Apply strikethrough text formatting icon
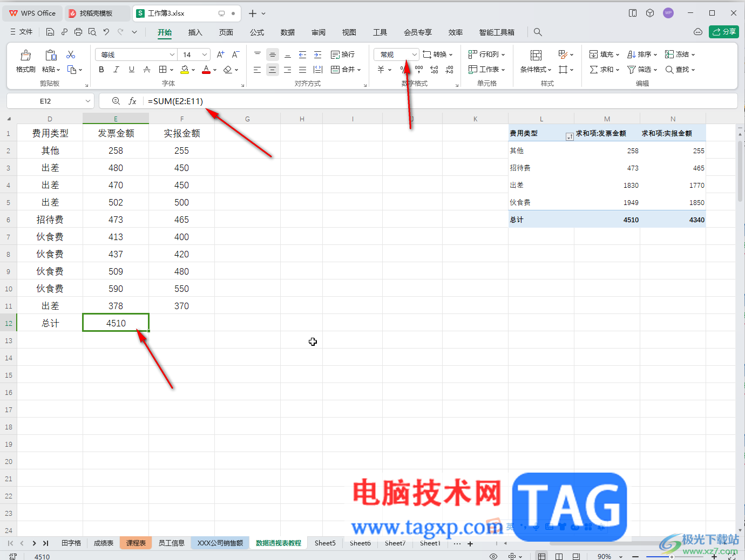The image size is (745, 560). 147,70
